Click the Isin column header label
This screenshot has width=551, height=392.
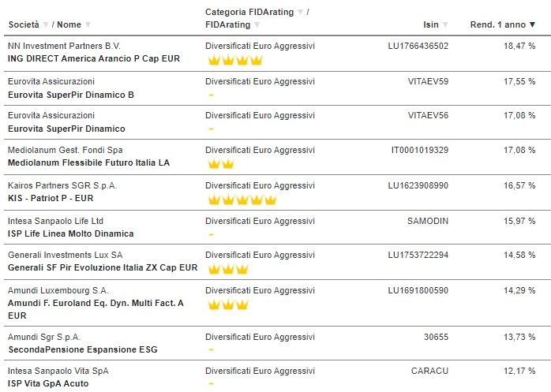431,25
